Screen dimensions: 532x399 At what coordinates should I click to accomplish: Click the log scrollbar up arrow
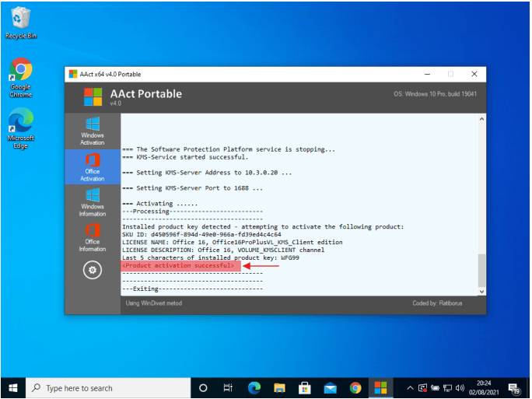(x=481, y=119)
